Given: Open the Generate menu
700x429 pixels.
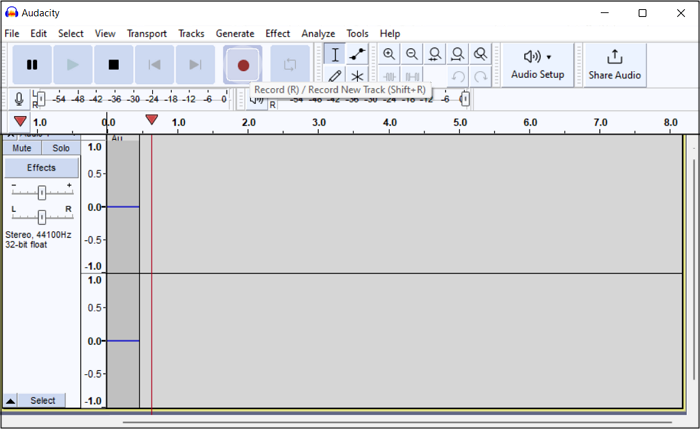Looking at the screenshot, I should (235, 33).
